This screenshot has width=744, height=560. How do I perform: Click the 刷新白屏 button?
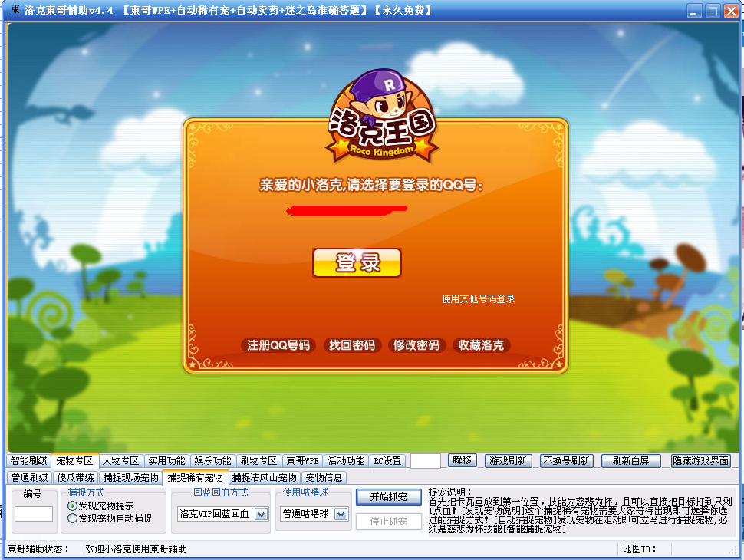point(630,461)
